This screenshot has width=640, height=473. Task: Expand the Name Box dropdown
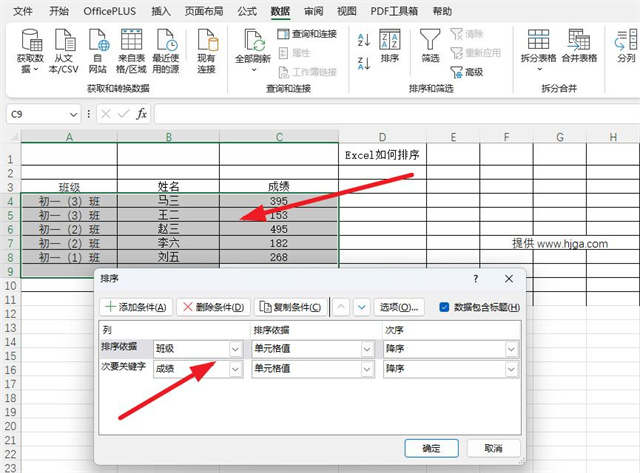click(x=73, y=114)
